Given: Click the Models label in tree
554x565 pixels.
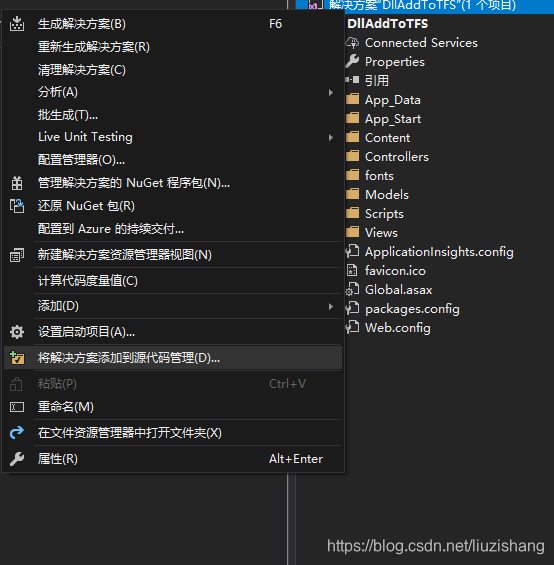Looking at the screenshot, I should [387, 195].
